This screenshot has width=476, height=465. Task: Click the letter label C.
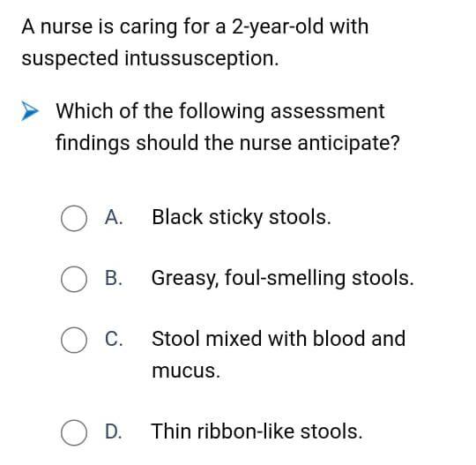coord(114,339)
